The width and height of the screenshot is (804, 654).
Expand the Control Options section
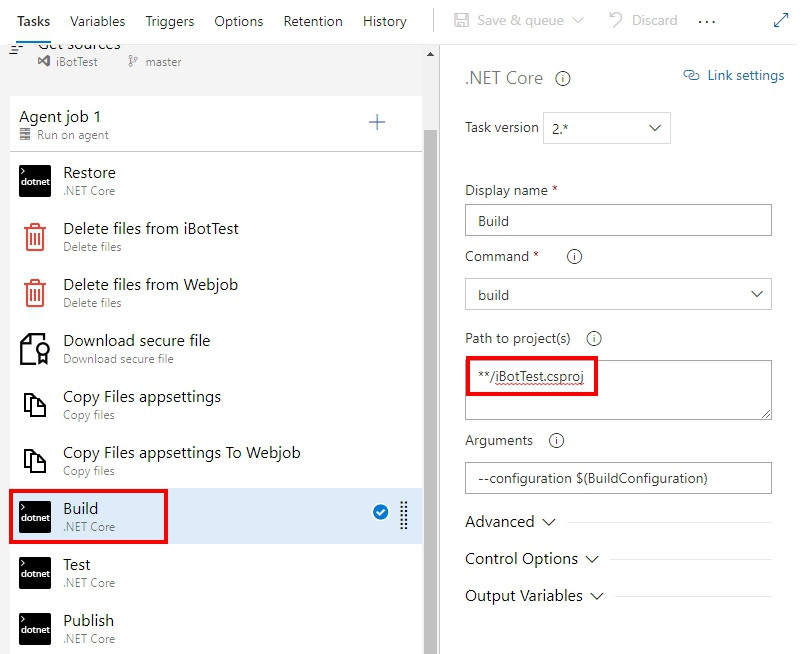click(x=531, y=559)
